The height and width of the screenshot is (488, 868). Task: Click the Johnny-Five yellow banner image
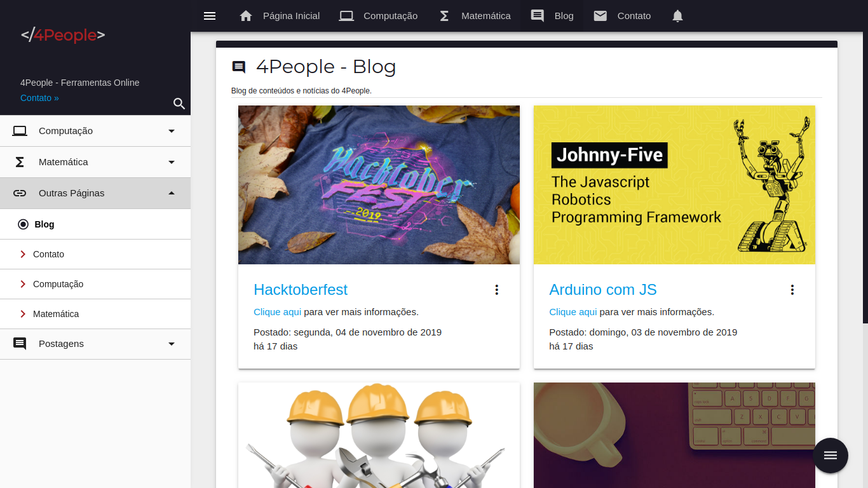674,185
